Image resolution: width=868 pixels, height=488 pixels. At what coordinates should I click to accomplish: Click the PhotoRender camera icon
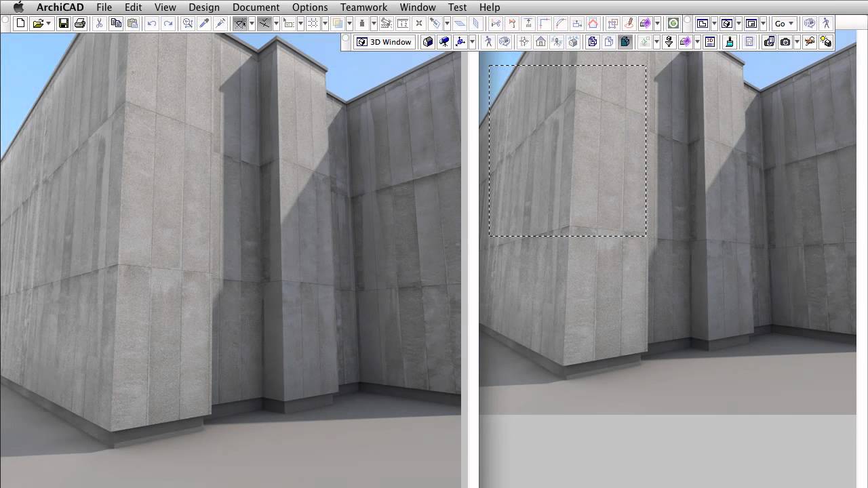tap(785, 42)
